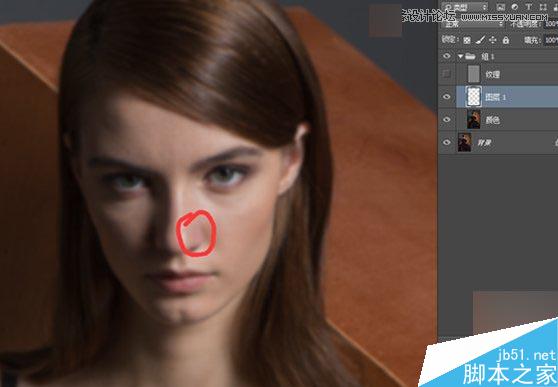This screenshot has height=387, width=558.
Task: Hide the 颜色 layer via its eye icon
Action: coord(447,120)
